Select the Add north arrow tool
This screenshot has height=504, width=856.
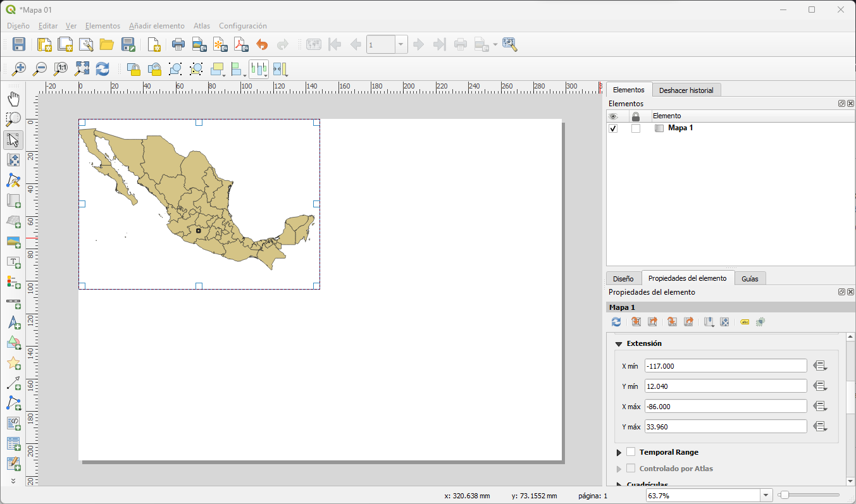(13, 322)
